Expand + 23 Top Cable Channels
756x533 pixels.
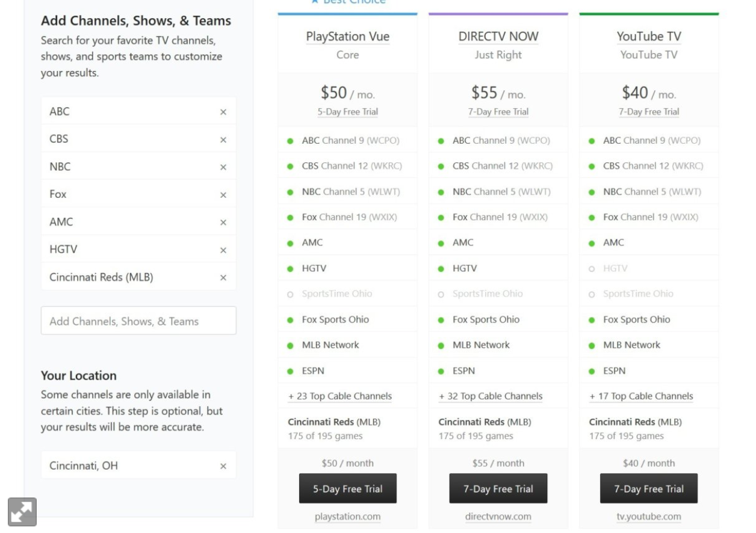pos(340,396)
